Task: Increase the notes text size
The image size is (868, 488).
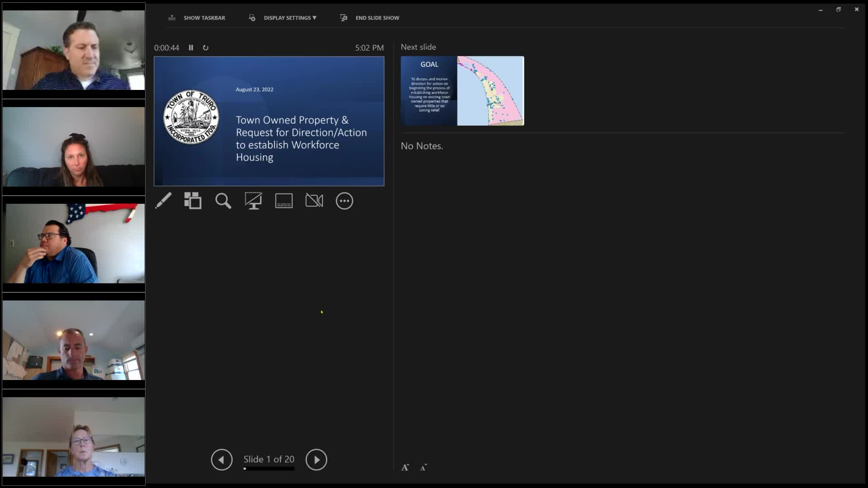Action: tap(405, 468)
